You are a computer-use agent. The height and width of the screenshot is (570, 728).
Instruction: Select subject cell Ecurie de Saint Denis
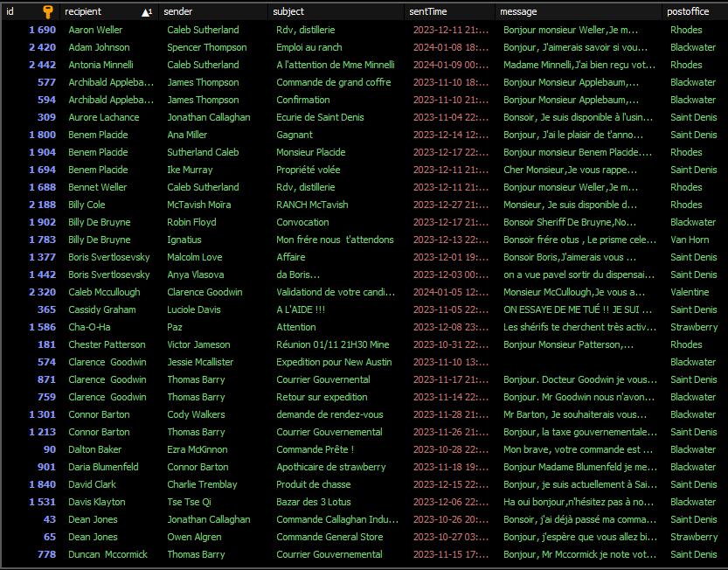pos(321,117)
